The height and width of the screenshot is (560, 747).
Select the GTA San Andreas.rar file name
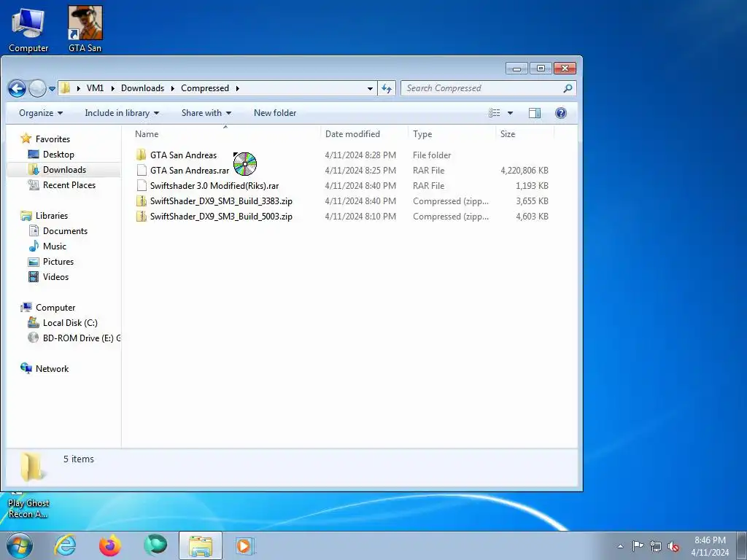click(x=190, y=170)
